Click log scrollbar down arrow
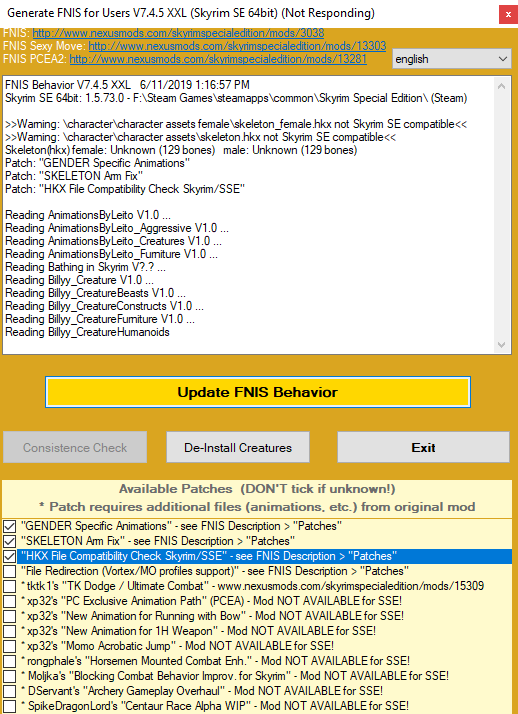518x714 pixels. point(502,345)
